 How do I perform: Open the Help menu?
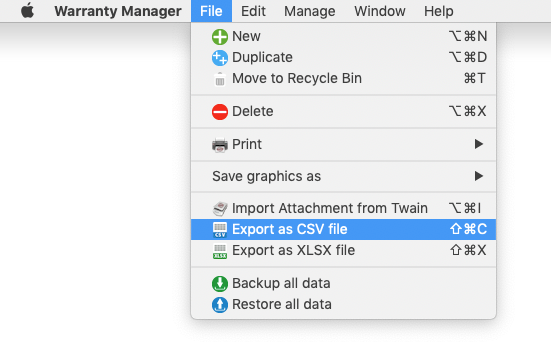click(x=439, y=11)
